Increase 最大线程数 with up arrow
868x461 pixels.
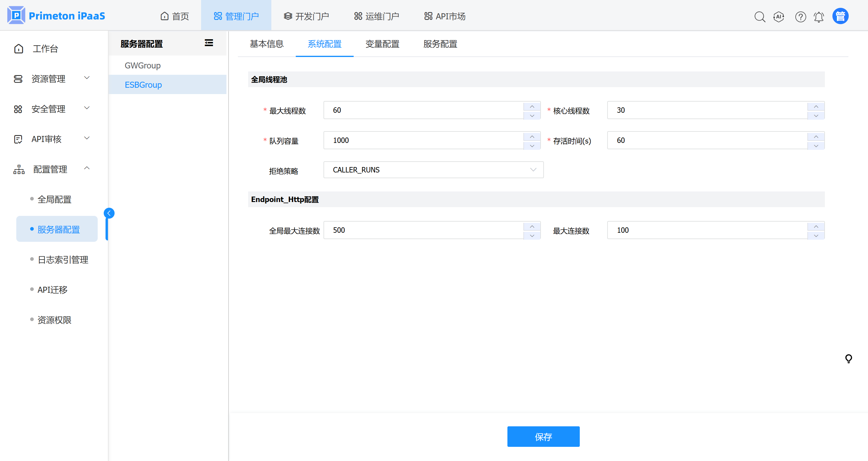point(532,106)
